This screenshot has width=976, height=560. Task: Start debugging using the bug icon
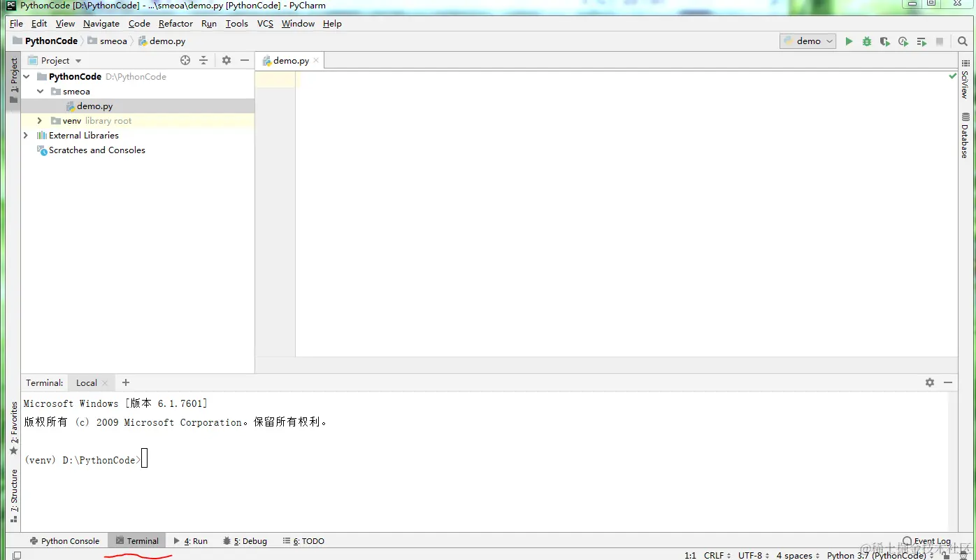coord(867,41)
